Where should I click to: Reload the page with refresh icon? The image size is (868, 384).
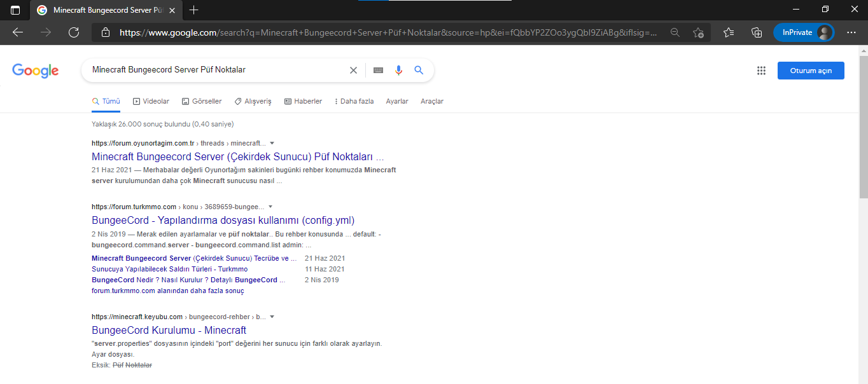point(74,32)
